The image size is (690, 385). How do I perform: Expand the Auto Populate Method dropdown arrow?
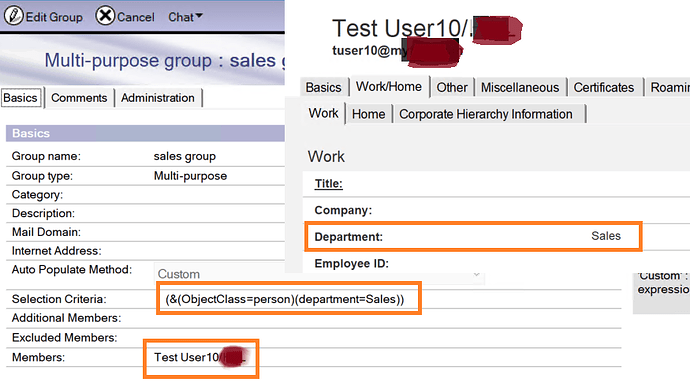pos(477,275)
